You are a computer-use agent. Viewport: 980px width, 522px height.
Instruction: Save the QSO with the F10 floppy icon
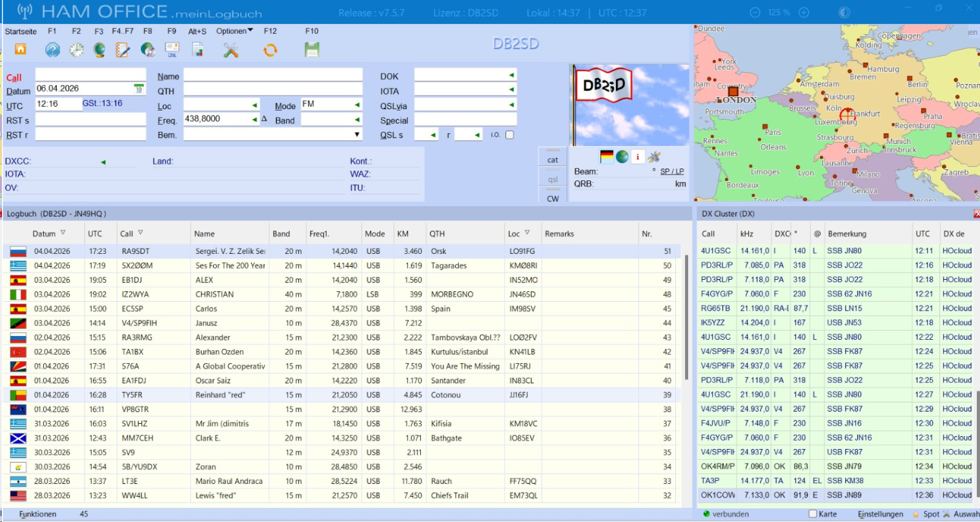[x=312, y=50]
